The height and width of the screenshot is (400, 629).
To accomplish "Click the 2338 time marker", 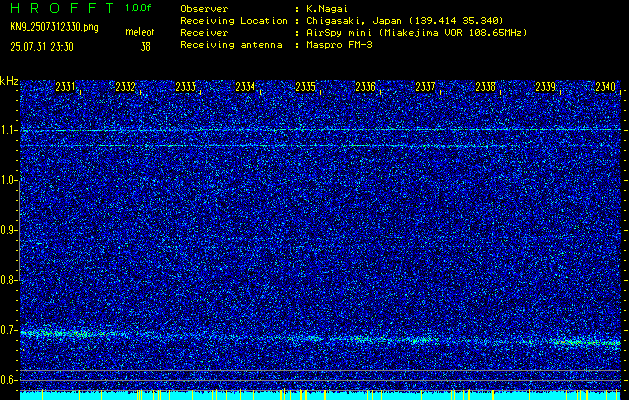I will click(485, 87).
